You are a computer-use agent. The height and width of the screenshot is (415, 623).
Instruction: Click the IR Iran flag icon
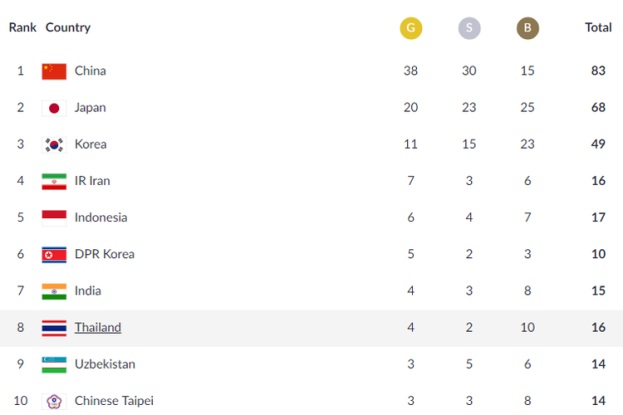click(x=54, y=181)
